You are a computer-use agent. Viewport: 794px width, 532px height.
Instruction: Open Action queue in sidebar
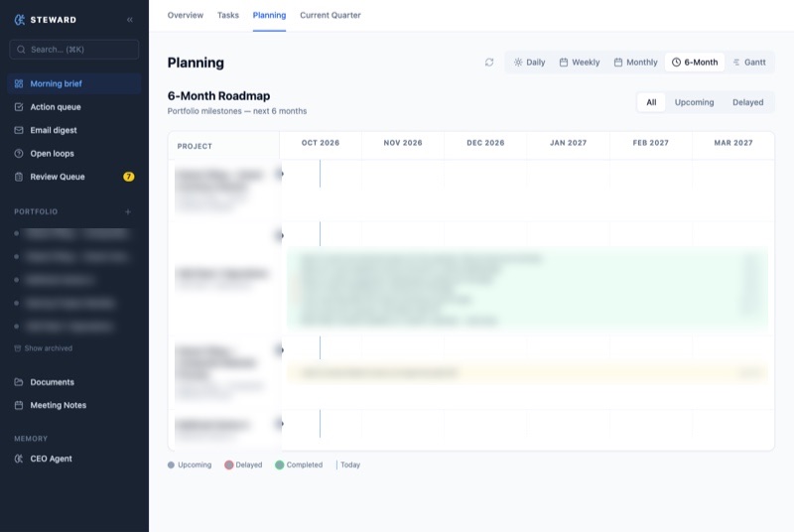pyautogui.click(x=73, y=107)
